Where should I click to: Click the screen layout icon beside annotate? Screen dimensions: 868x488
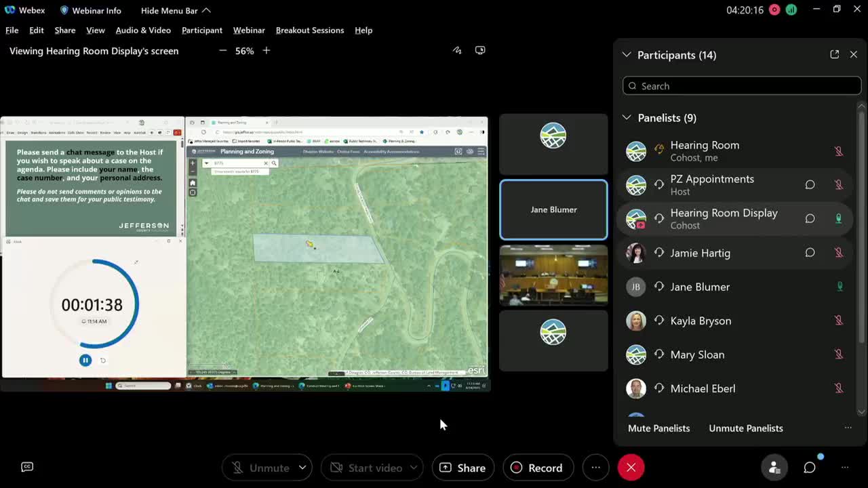(x=480, y=50)
